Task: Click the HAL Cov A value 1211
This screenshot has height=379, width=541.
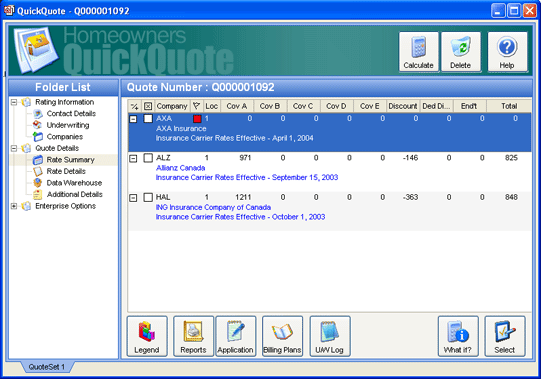Action: [243, 197]
